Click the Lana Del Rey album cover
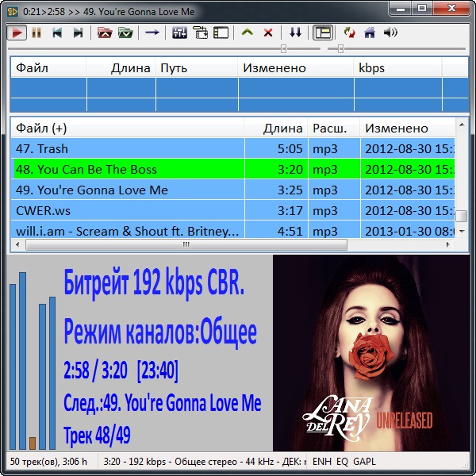The width and height of the screenshot is (476, 476). click(x=370, y=353)
